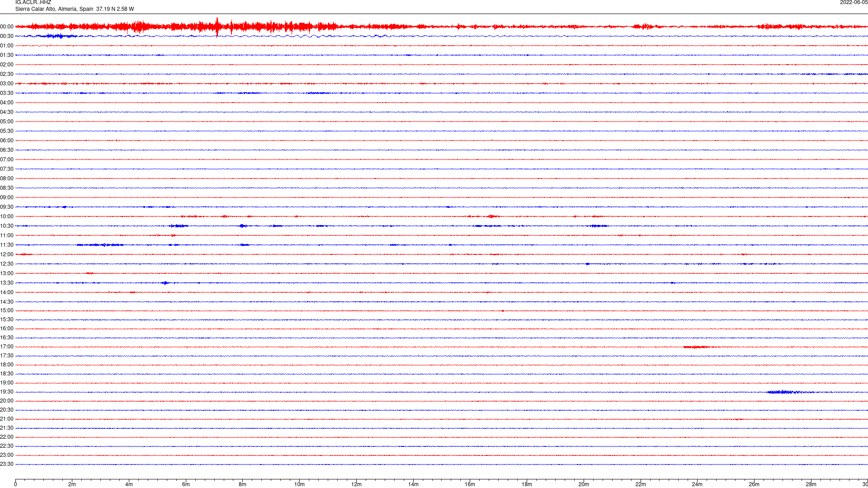Select the 09:30 trace time label
Viewport: 868px width, 488px height.
tap(7, 207)
